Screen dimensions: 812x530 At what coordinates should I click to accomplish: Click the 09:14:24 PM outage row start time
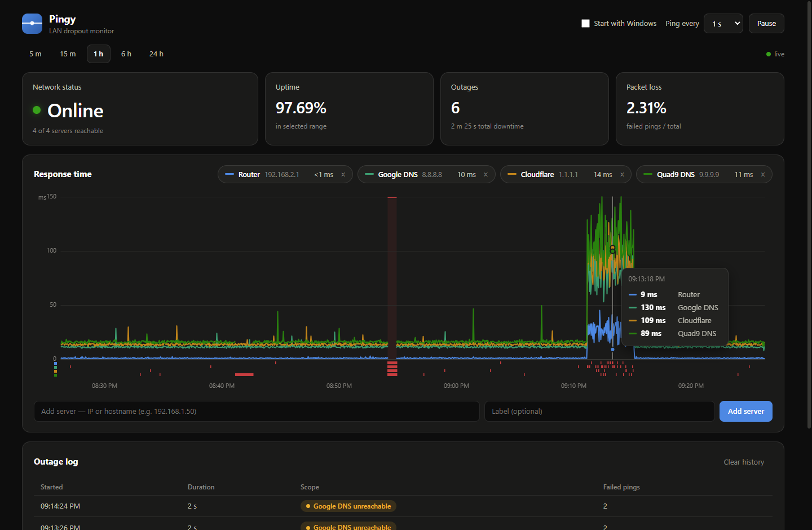click(x=60, y=506)
